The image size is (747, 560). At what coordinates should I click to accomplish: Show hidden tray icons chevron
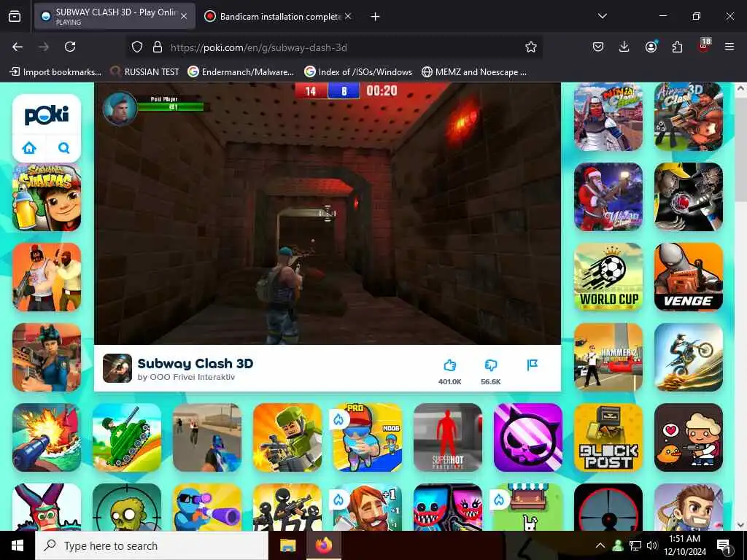coord(600,545)
